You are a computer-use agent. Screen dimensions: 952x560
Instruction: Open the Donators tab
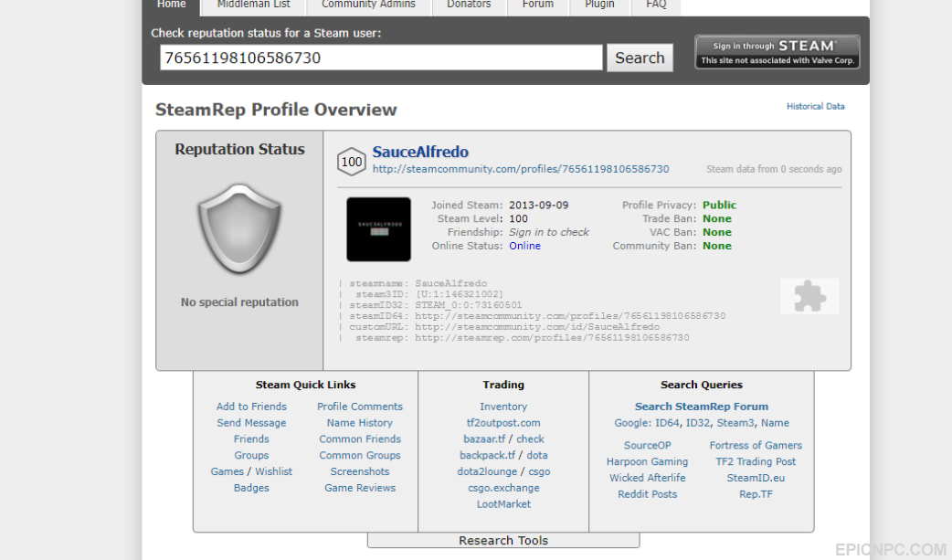point(469,5)
